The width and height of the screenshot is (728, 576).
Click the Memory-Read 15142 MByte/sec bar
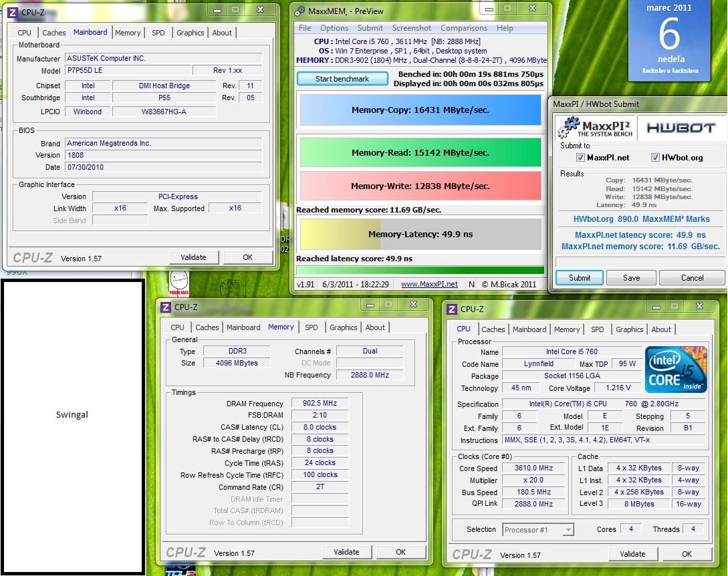coord(420,153)
